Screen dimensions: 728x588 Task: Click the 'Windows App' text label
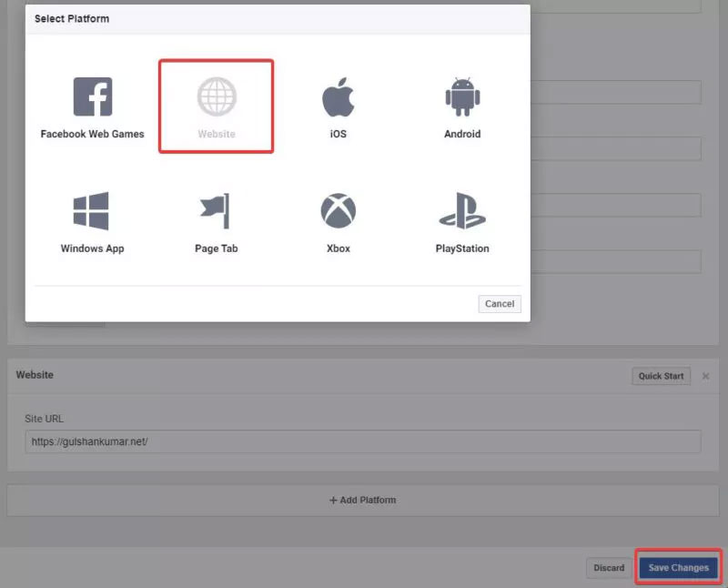click(x=92, y=248)
